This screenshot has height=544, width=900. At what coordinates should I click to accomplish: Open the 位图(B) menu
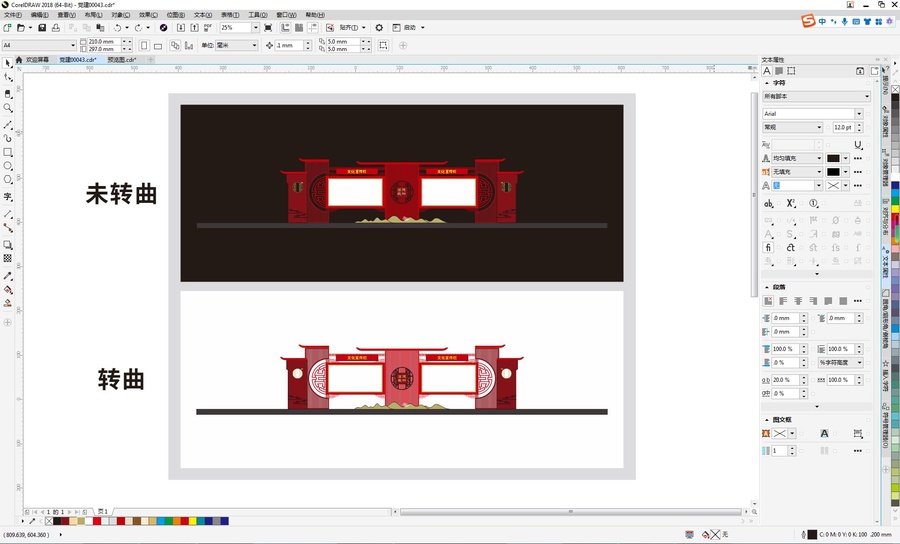click(x=176, y=15)
